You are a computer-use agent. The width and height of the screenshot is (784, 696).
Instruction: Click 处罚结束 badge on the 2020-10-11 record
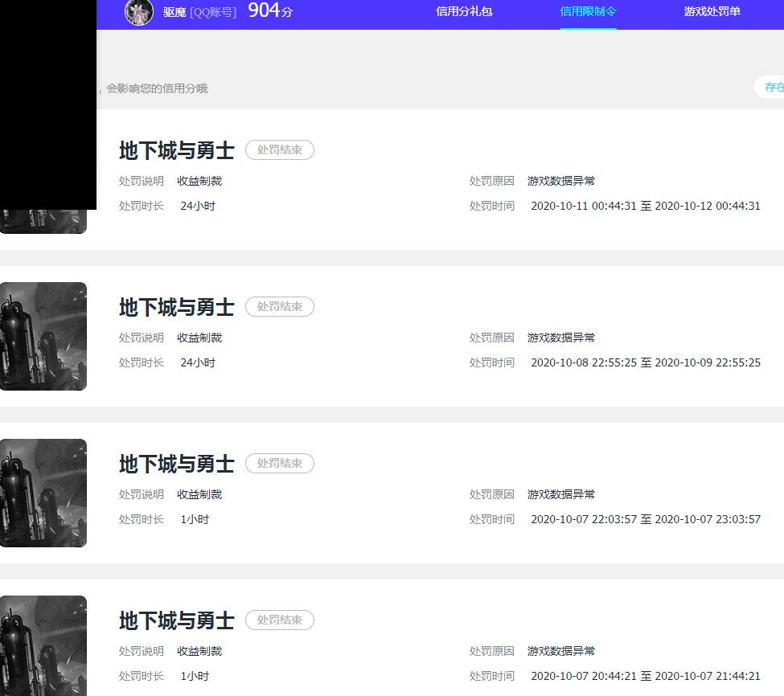(x=280, y=150)
